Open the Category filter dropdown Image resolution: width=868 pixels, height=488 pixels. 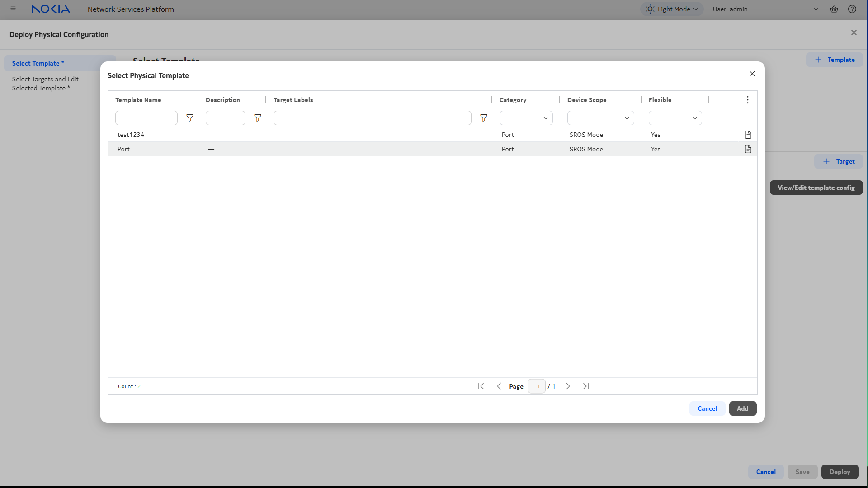point(526,118)
